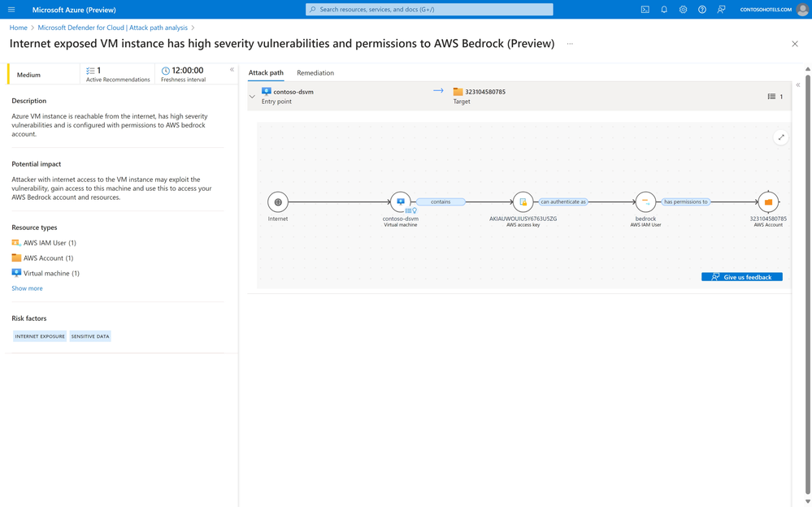Click the target folder icon
This screenshot has width=812, height=507.
pos(458,92)
